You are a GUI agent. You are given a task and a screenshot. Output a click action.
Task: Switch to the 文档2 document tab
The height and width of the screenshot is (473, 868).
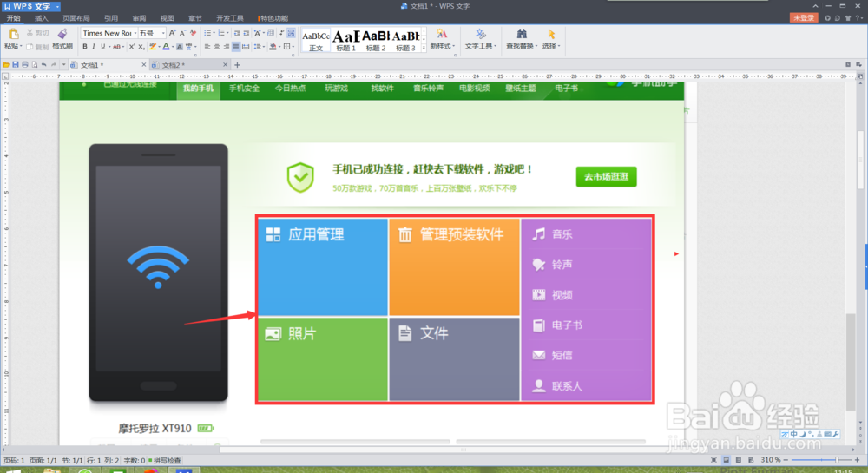[x=188, y=65]
